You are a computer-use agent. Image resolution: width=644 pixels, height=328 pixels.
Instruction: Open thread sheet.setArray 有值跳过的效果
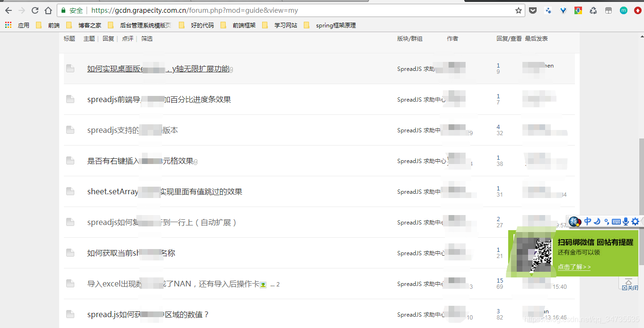(165, 192)
